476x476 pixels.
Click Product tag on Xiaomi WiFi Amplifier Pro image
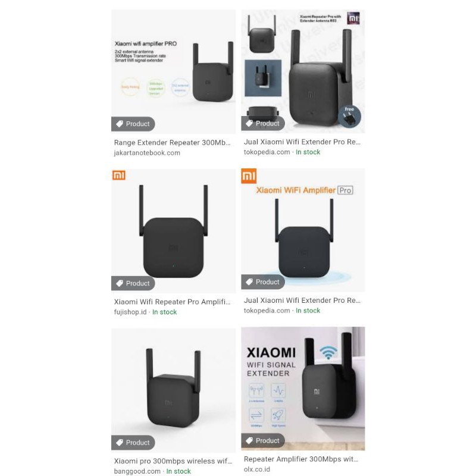click(263, 282)
